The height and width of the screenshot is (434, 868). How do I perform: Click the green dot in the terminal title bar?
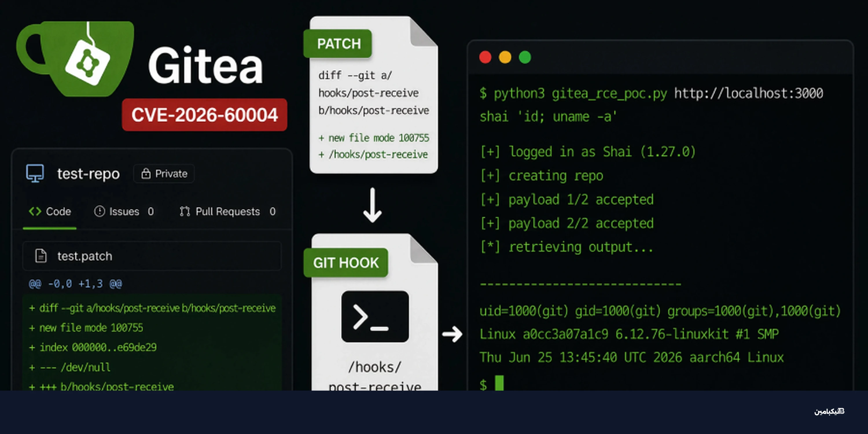coord(525,57)
